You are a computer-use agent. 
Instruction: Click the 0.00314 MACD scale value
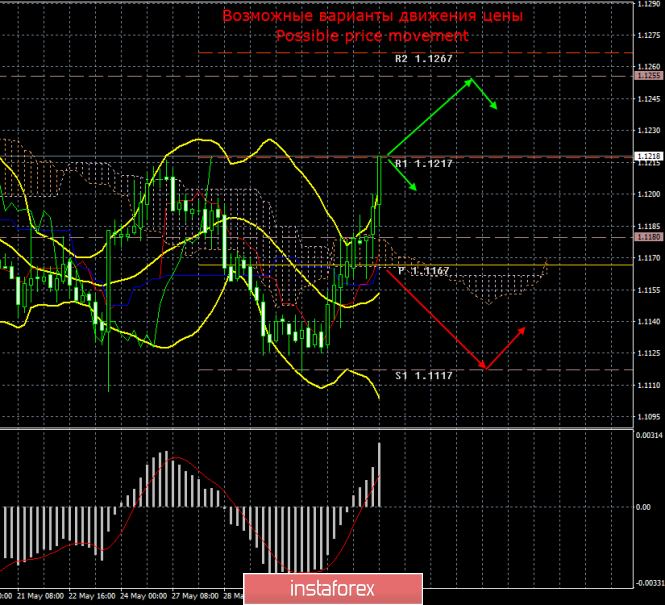[649, 435]
